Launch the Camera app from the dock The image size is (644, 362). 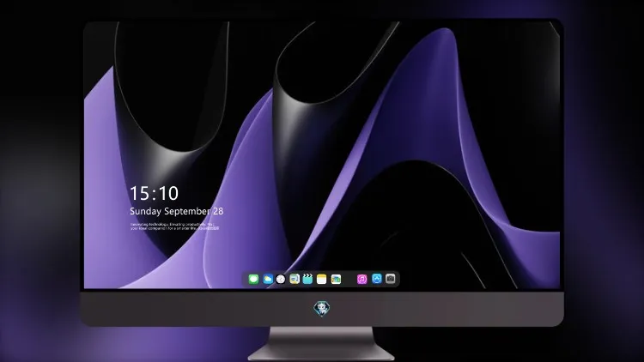pyautogui.click(x=391, y=279)
